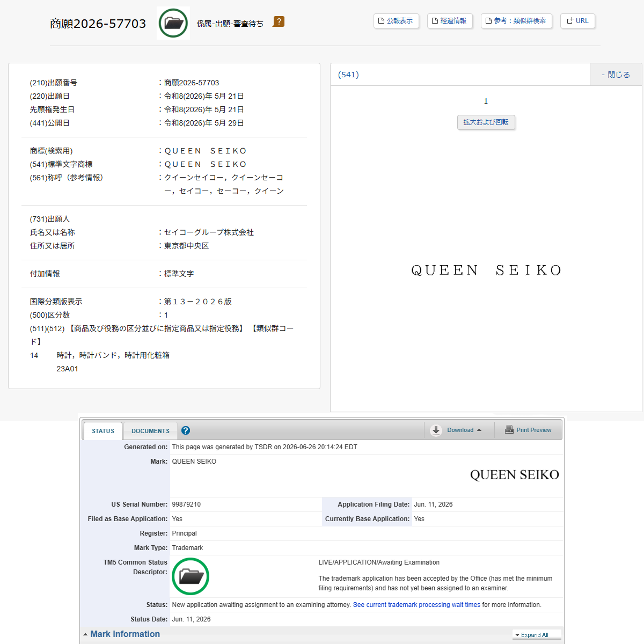
Task: Switch to the STATUS tab
Action: pos(103,431)
